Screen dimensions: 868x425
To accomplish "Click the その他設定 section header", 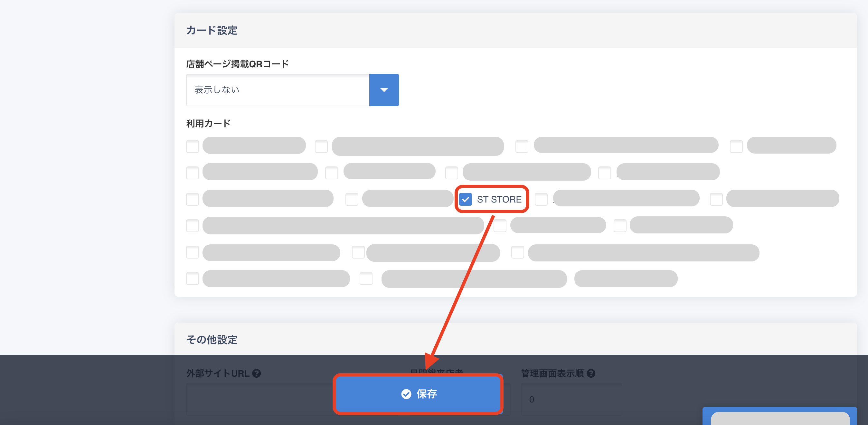I will (x=212, y=340).
